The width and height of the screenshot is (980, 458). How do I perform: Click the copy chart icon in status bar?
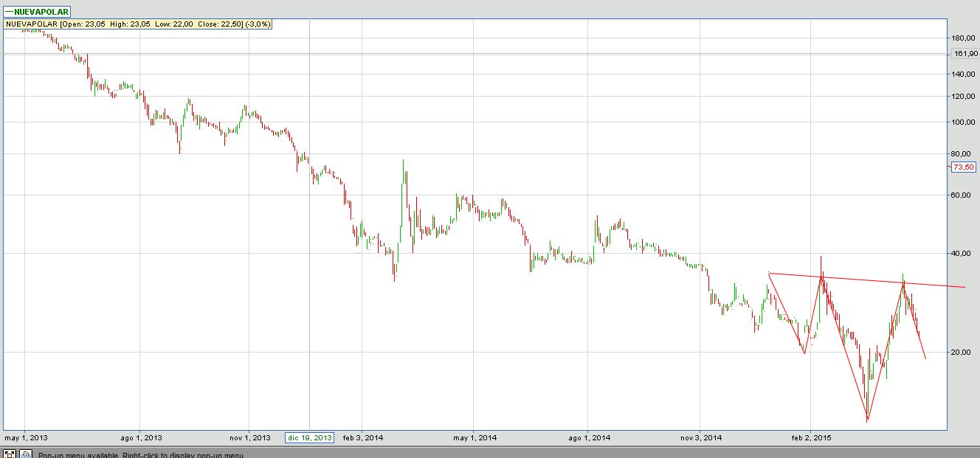24,454
